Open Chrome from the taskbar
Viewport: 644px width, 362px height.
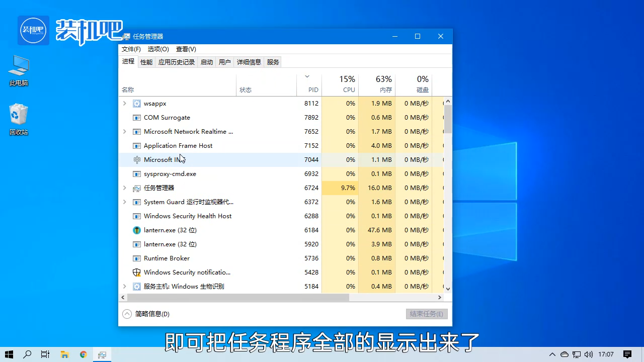point(83,354)
